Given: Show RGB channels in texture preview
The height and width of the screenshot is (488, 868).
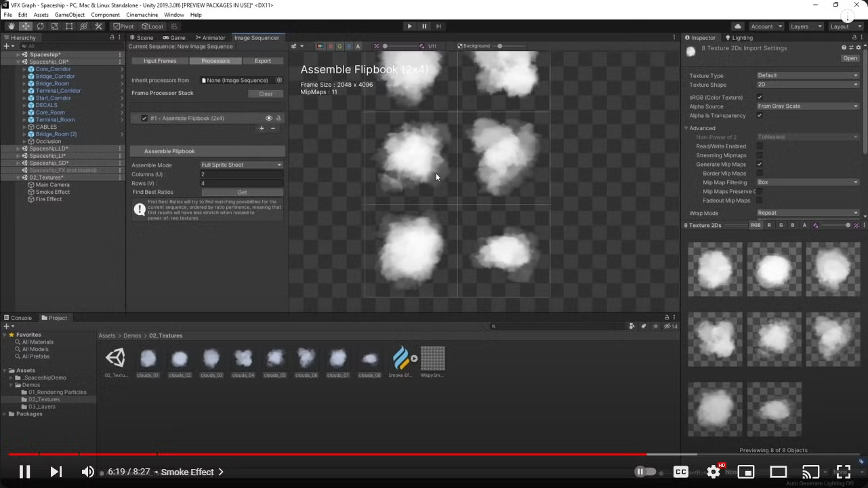Looking at the screenshot, I should [756, 225].
